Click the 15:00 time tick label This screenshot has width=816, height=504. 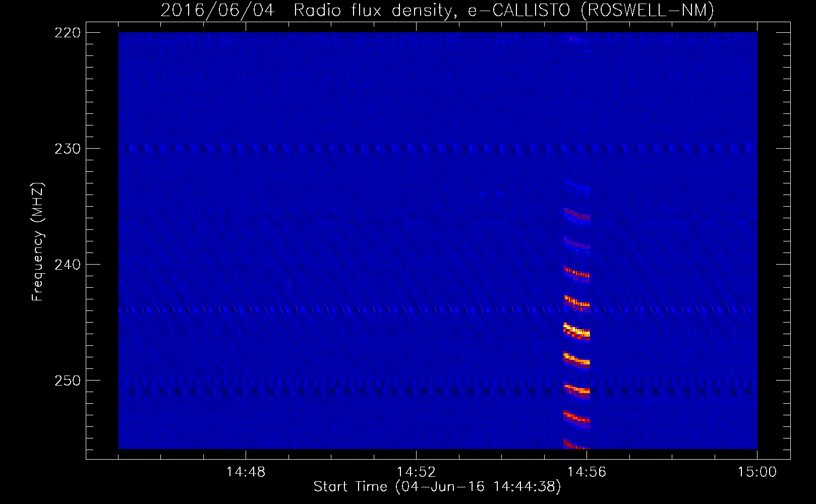pyautogui.click(x=757, y=472)
